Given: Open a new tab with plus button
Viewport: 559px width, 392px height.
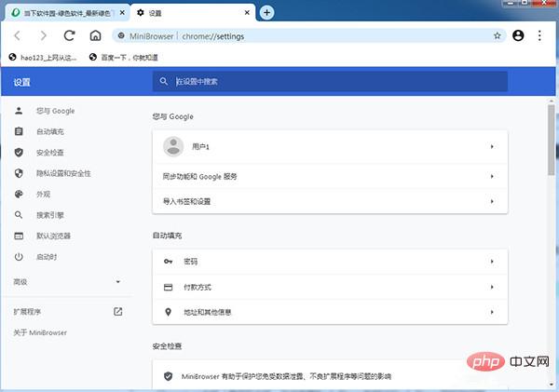Looking at the screenshot, I should [266, 13].
